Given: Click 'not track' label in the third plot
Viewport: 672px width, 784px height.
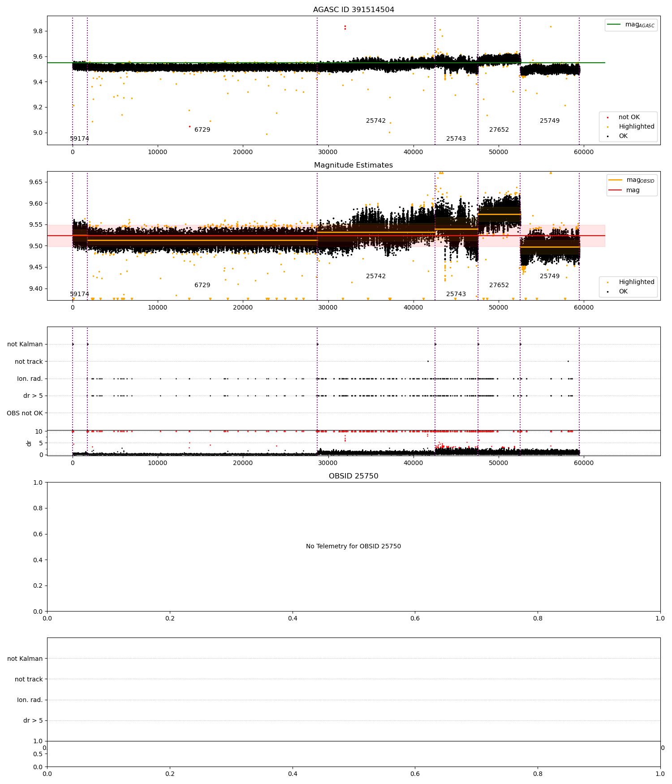Looking at the screenshot, I should pyautogui.click(x=29, y=362).
